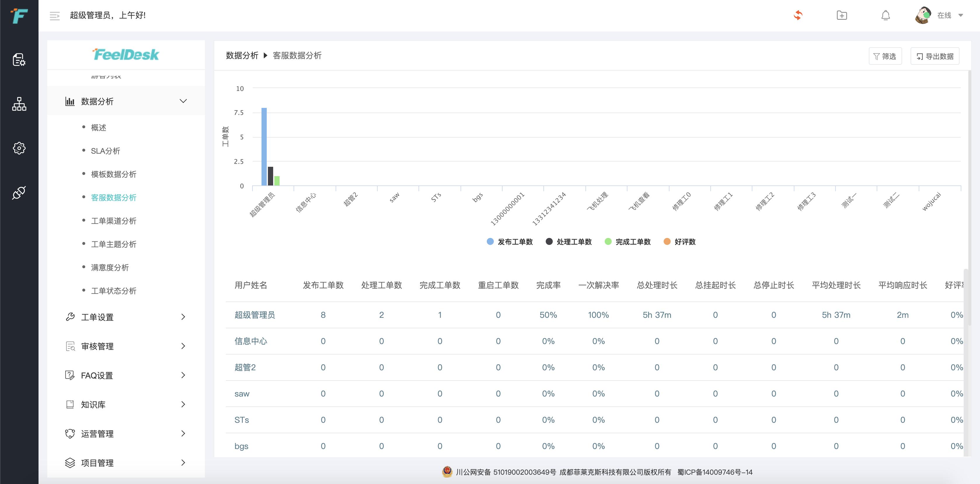
Task: Open the work order management icon in sidebar
Action: click(x=19, y=60)
